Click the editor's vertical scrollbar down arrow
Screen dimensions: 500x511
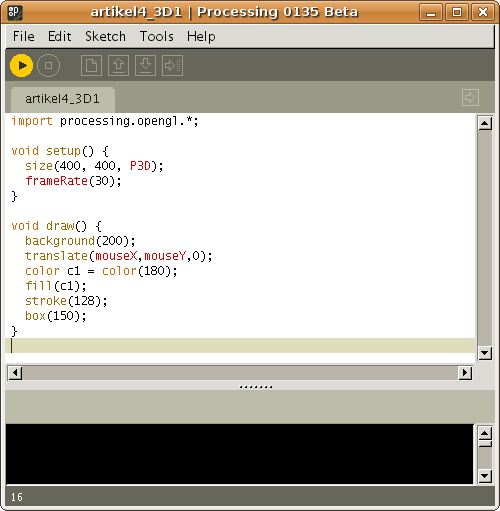(485, 353)
